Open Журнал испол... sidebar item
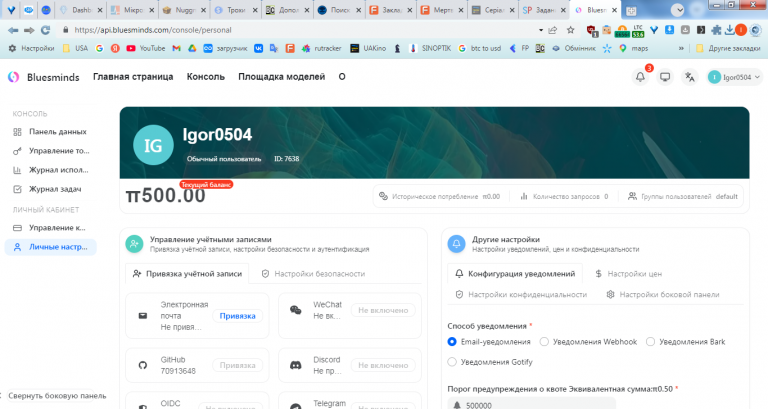 (50, 170)
